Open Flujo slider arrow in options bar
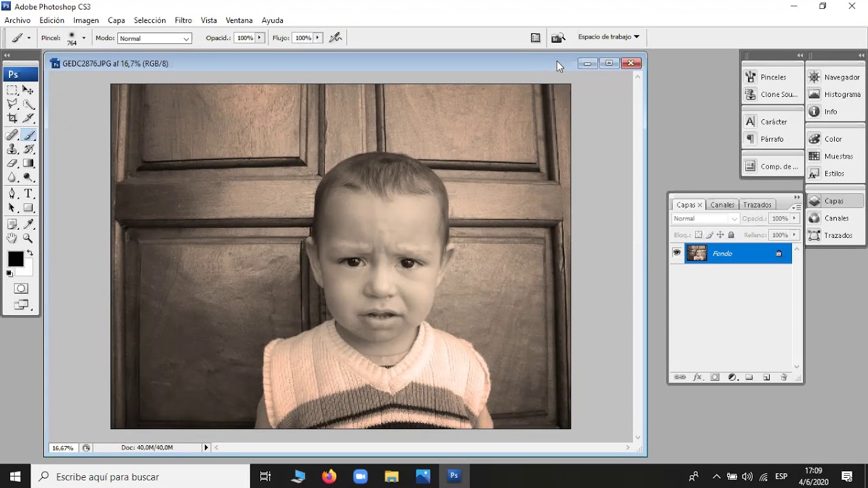 pos(318,38)
